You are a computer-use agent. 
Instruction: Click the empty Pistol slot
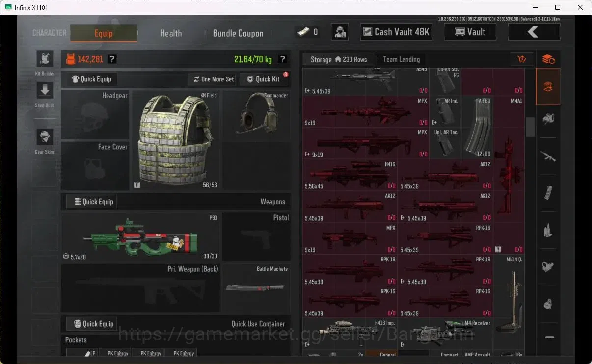[x=256, y=237]
